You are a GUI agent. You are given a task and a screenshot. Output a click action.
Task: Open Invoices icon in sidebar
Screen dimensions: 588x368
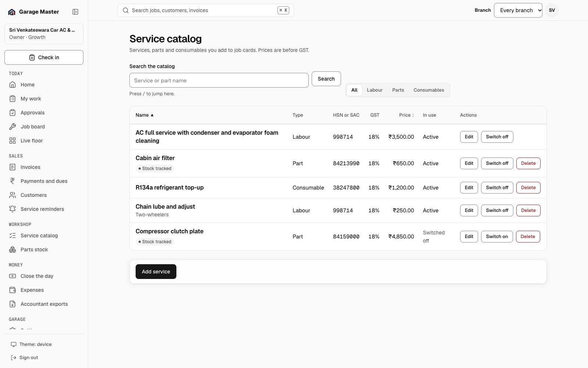(12, 167)
